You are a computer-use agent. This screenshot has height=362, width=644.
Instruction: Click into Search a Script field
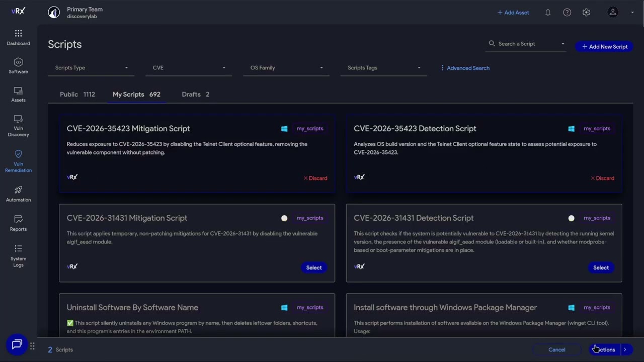[x=526, y=44]
